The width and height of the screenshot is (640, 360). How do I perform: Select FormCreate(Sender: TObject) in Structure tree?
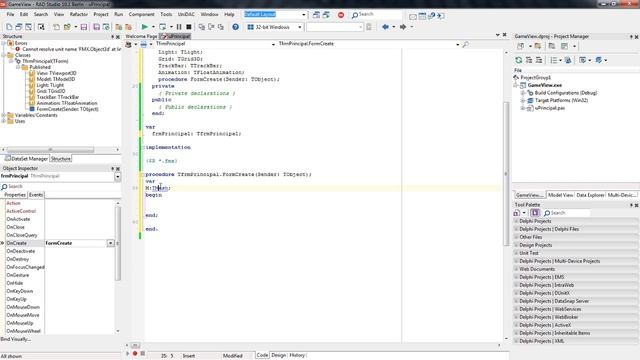[67, 109]
